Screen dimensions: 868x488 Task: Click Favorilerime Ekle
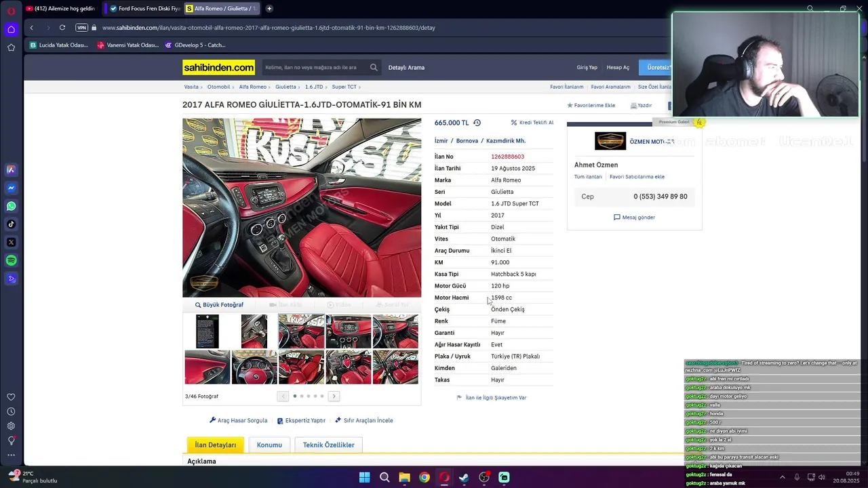(x=591, y=106)
